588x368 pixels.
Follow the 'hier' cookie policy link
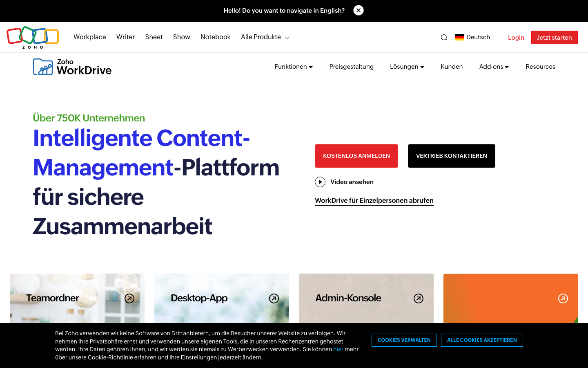[x=338, y=349]
